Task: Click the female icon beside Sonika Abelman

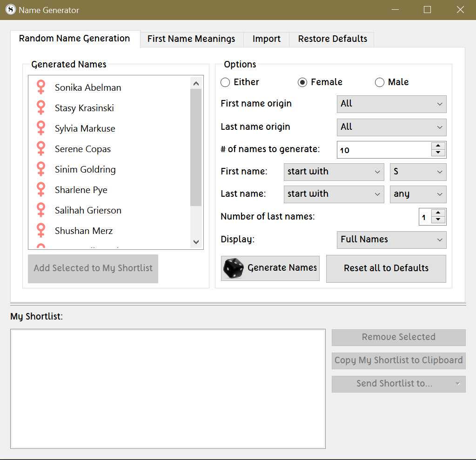Action: click(x=41, y=87)
